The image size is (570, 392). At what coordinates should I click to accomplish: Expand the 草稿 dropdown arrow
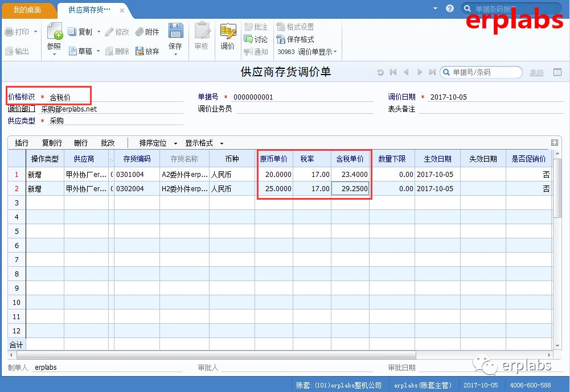tap(98, 51)
